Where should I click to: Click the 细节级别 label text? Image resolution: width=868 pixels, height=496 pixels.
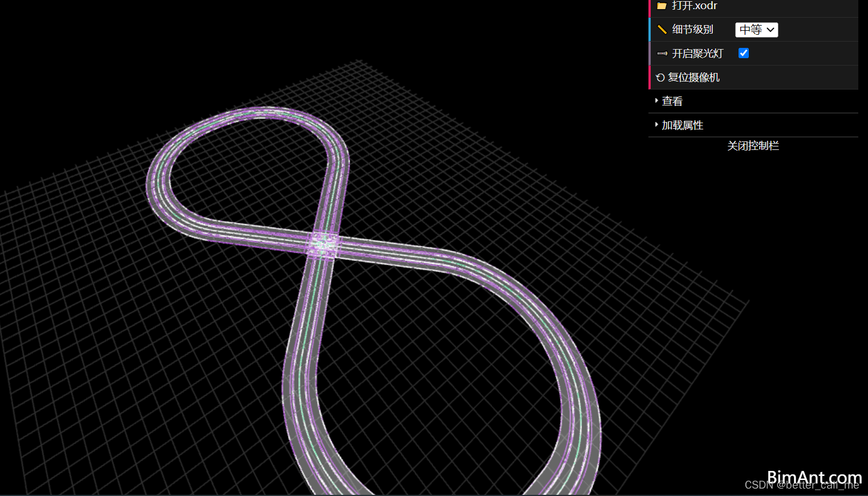point(692,30)
